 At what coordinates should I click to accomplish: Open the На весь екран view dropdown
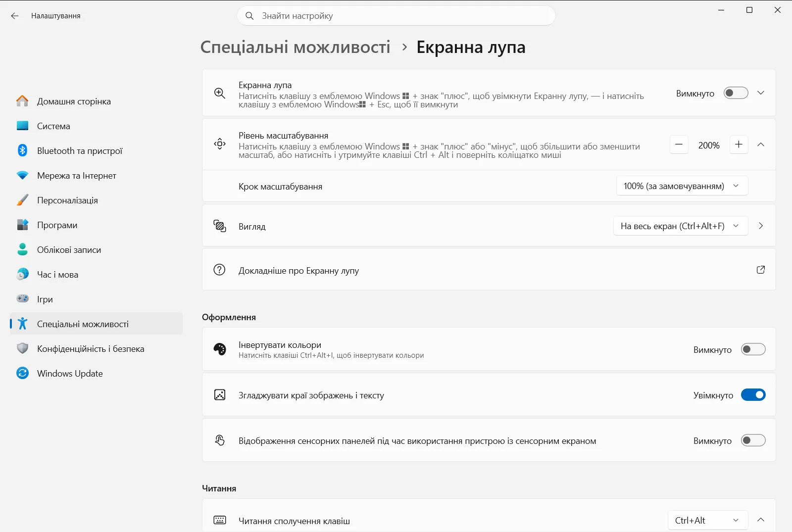(x=680, y=226)
